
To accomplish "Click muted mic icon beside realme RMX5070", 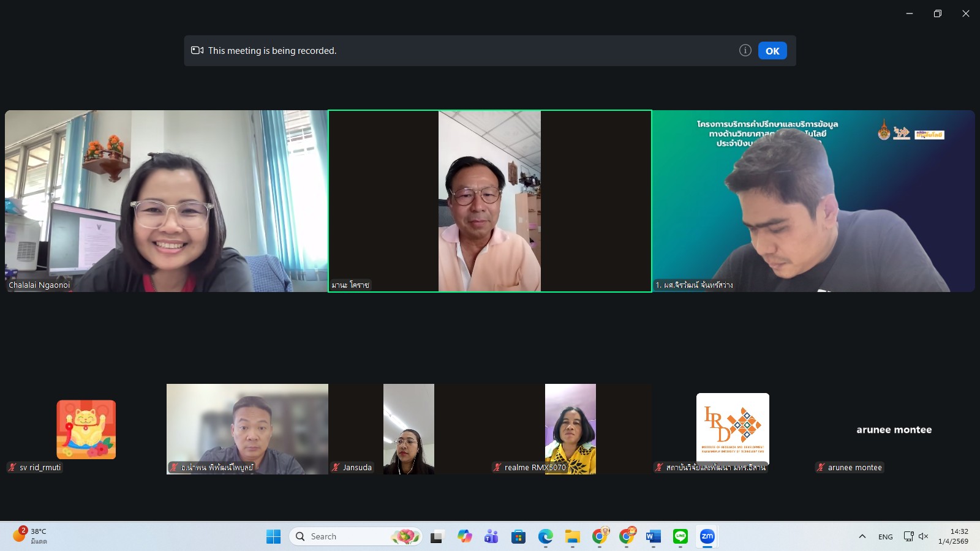I will 497,467.
